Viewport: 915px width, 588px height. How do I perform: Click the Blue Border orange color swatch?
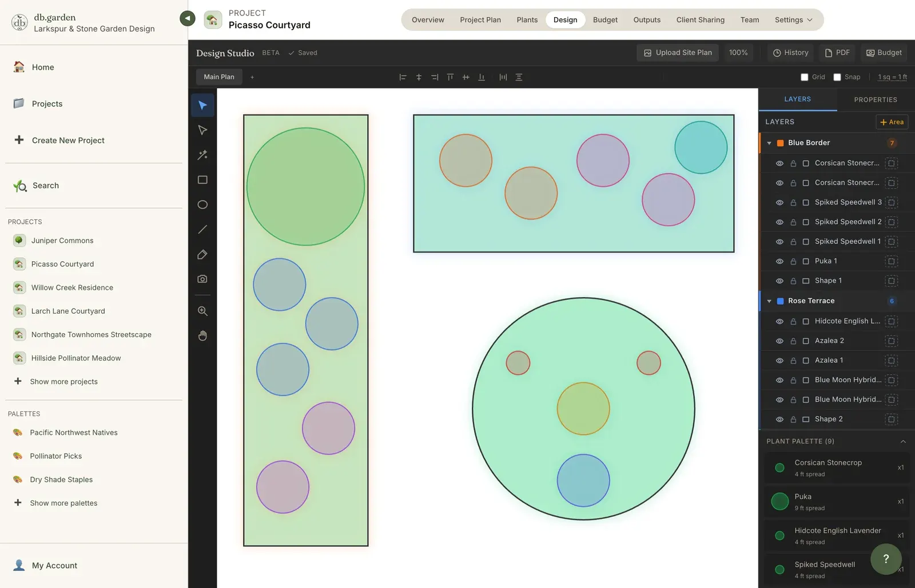pyautogui.click(x=780, y=143)
